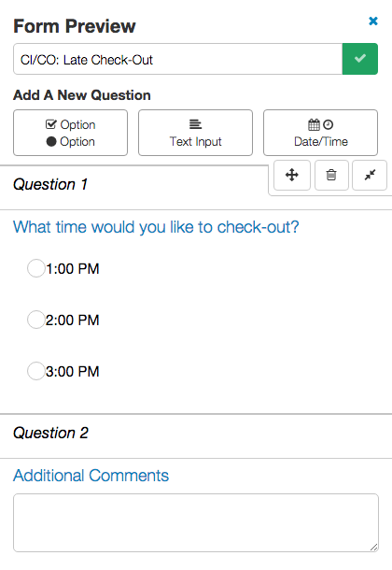The image size is (392, 570).
Task: Click the Additional Comments text area
Action: click(196, 522)
